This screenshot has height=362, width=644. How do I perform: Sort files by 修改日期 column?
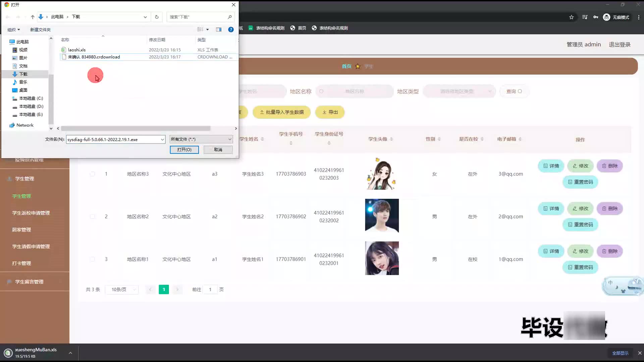[157, 40]
